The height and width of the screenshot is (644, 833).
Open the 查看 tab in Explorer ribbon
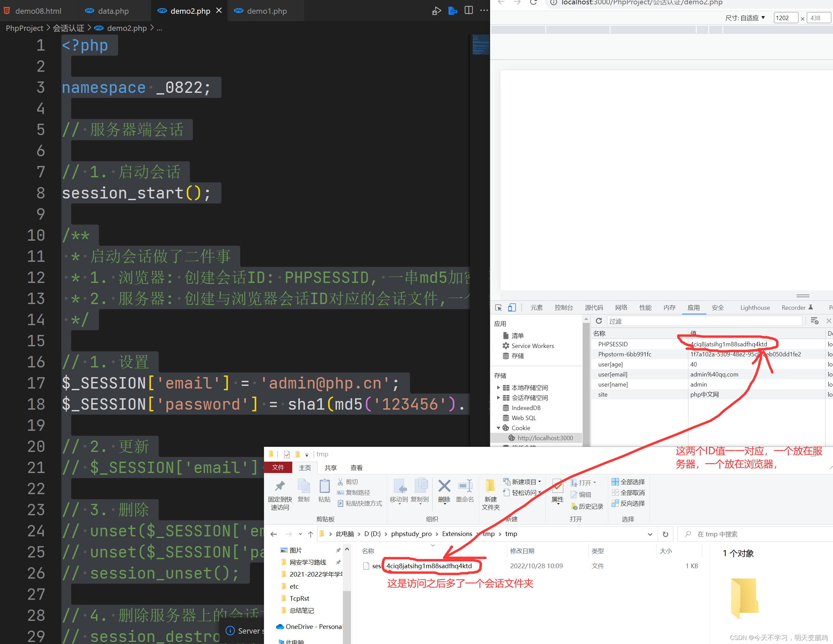356,468
